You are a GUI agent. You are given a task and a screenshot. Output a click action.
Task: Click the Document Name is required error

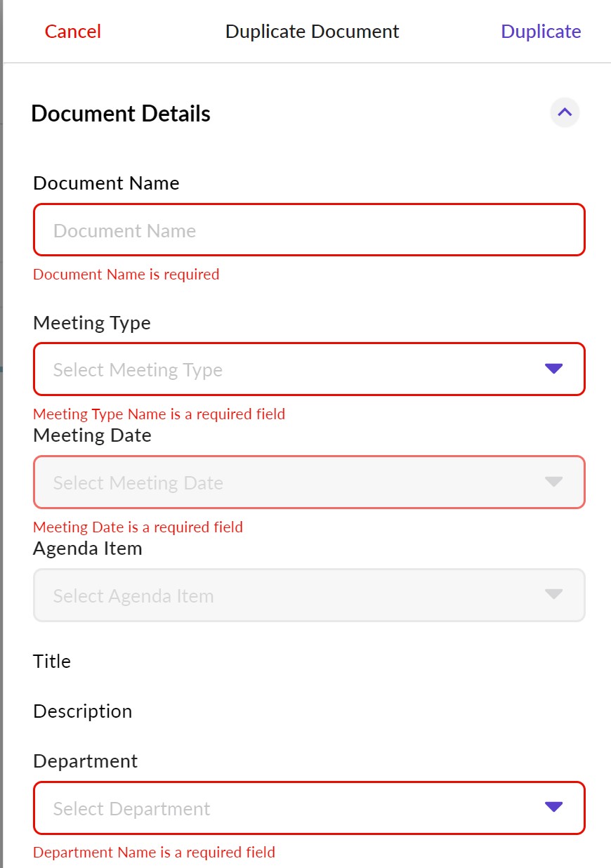click(x=126, y=275)
